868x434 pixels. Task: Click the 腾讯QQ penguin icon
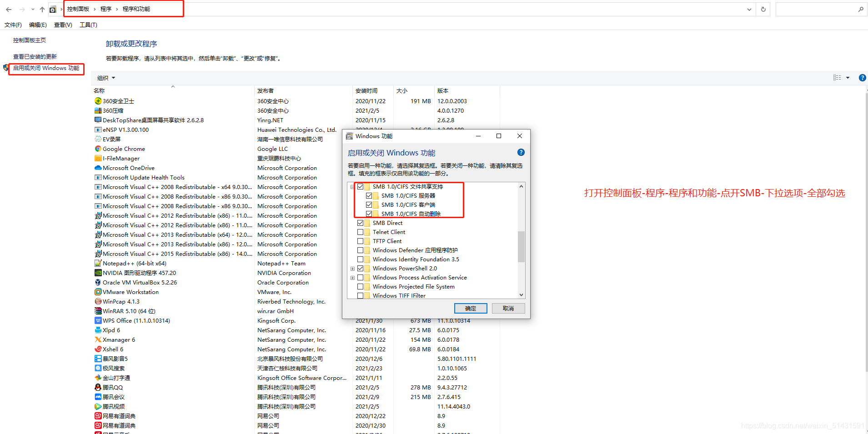coord(98,387)
